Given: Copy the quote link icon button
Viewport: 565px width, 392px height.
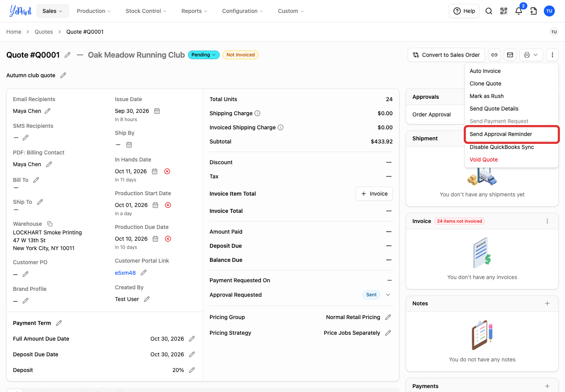Looking at the screenshot, I should 494,55.
